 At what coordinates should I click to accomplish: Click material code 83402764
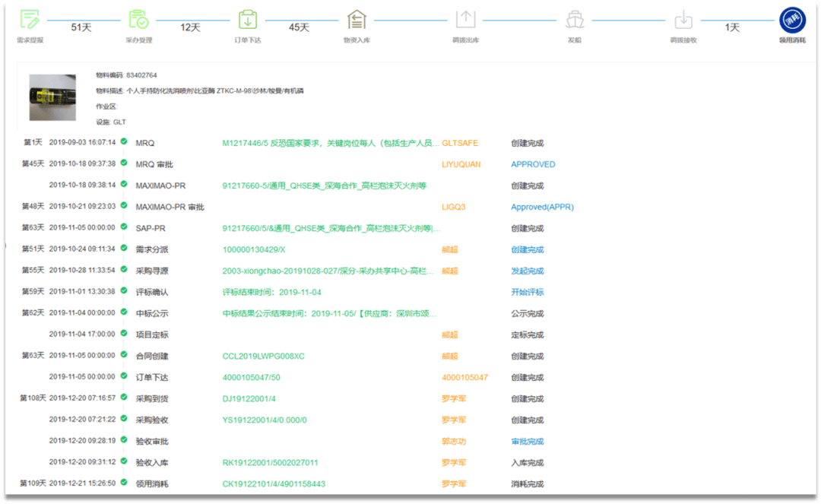click(x=141, y=75)
